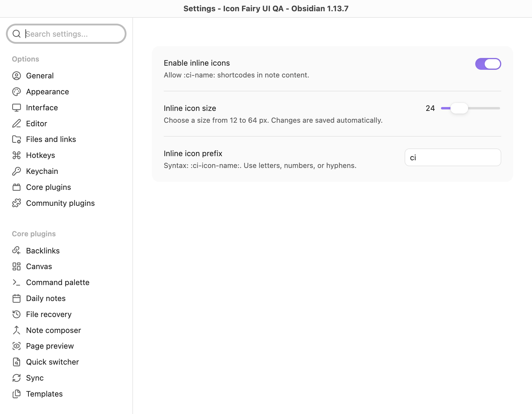532x414 pixels.
Task: Click the Backlinks link icon
Action: (17, 251)
